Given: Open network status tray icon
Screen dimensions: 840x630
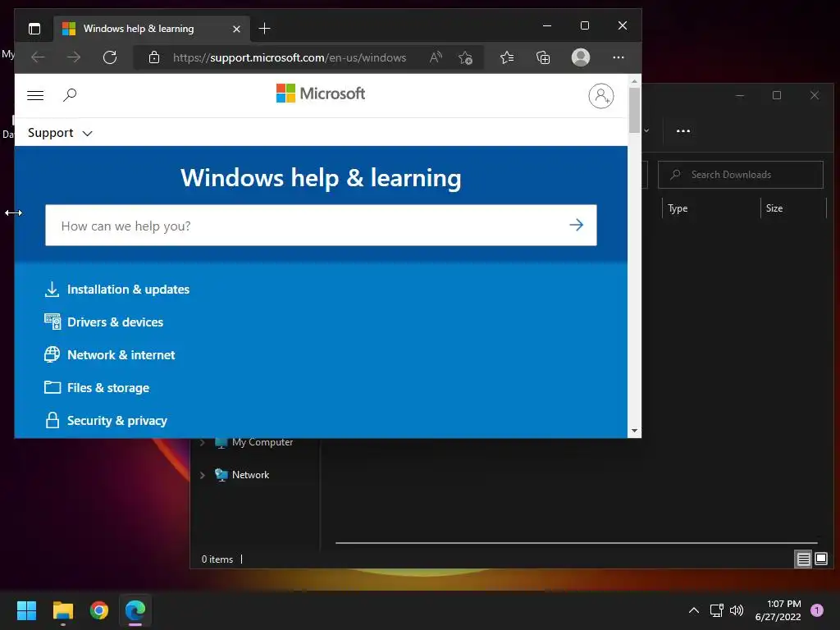Looking at the screenshot, I should (716, 610).
